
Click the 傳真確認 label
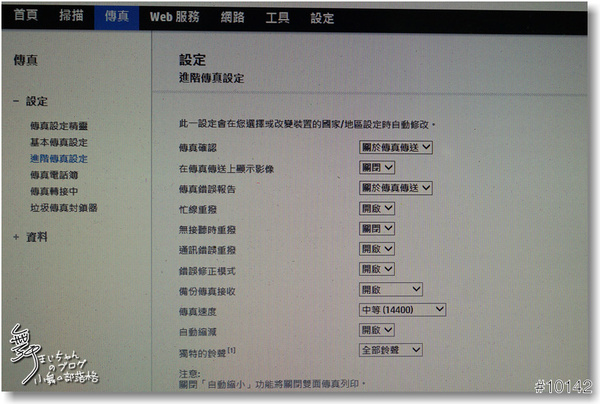pos(198,148)
